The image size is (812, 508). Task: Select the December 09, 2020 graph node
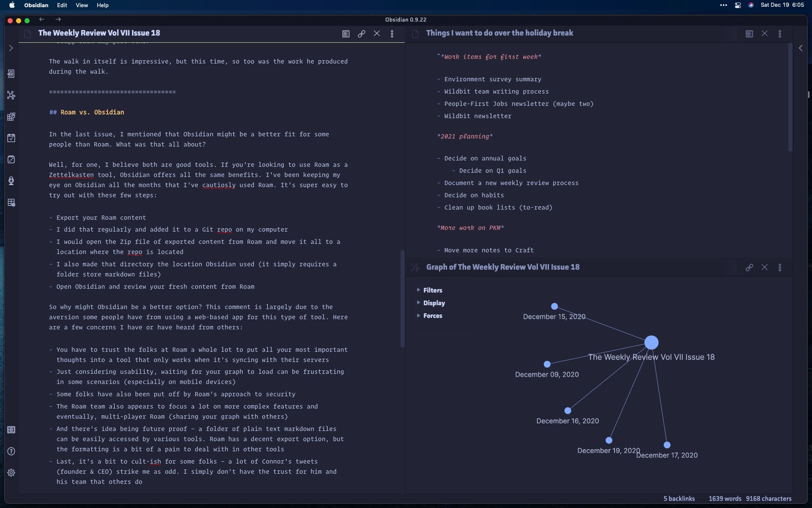pos(547,364)
